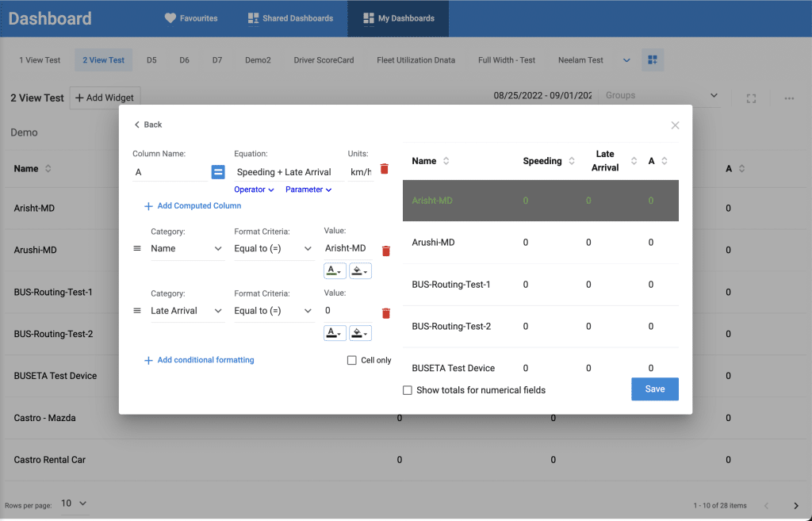Go to previous page of table
Viewport: 812px width, 521px height.
pyautogui.click(x=767, y=506)
